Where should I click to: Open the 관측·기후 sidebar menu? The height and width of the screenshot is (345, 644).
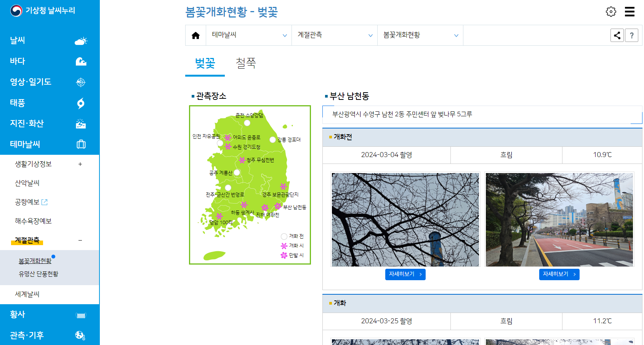(x=50, y=335)
